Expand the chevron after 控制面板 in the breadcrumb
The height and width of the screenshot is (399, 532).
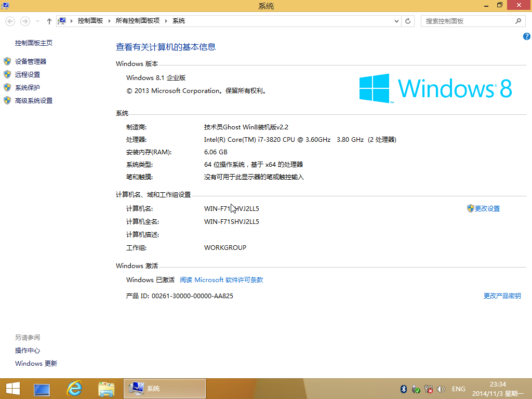coord(109,21)
